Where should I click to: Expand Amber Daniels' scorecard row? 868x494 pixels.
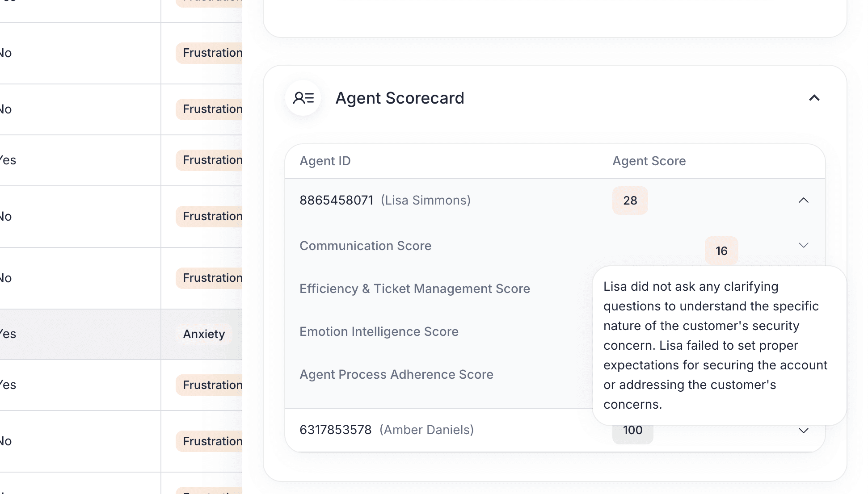tap(804, 430)
